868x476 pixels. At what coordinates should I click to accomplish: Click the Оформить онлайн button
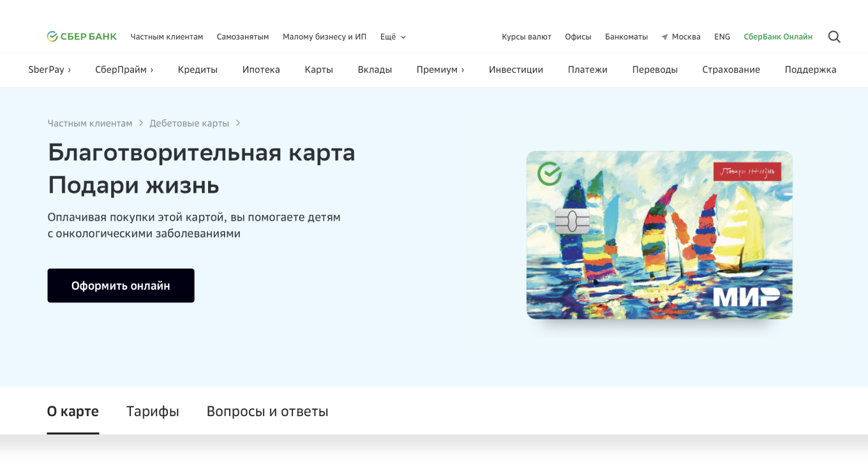point(121,285)
